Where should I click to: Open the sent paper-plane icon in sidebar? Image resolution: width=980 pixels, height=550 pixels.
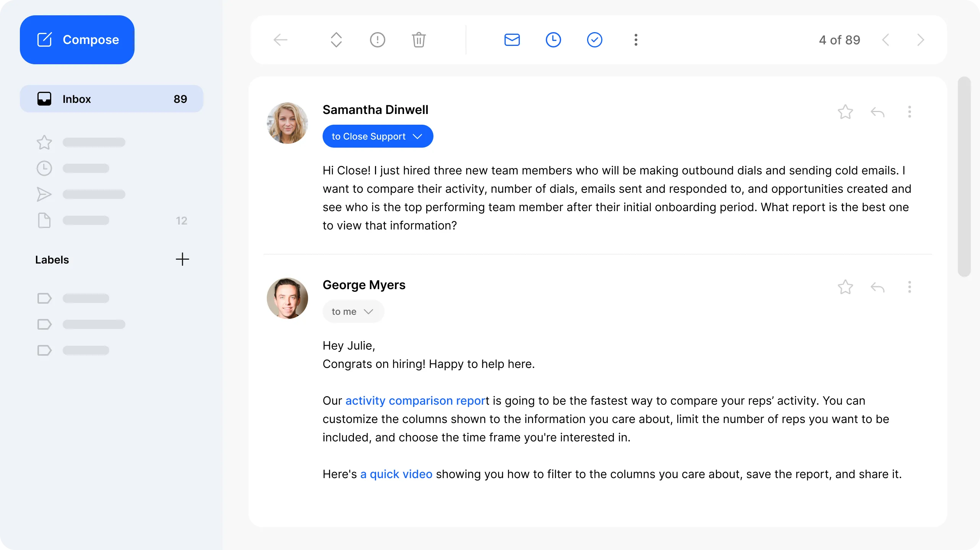click(x=44, y=194)
